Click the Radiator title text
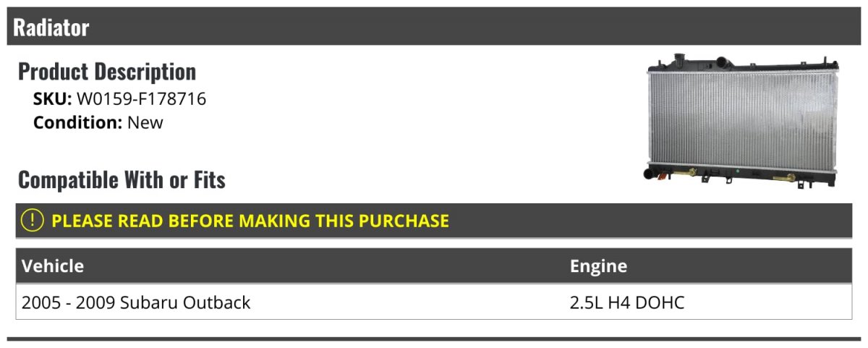This screenshot has height=348, width=868. click(x=51, y=27)
